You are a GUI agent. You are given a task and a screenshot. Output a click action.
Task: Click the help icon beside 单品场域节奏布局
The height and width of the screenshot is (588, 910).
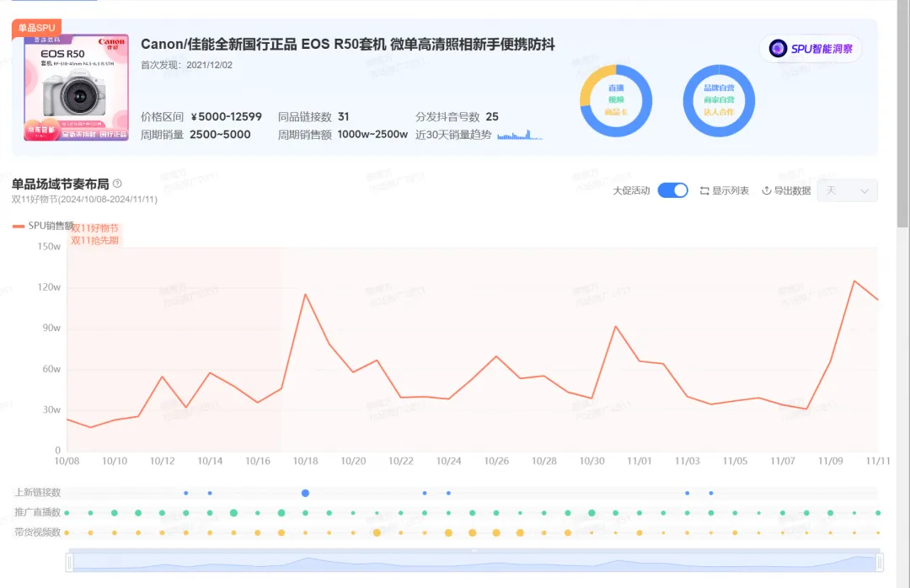[117, 184]
